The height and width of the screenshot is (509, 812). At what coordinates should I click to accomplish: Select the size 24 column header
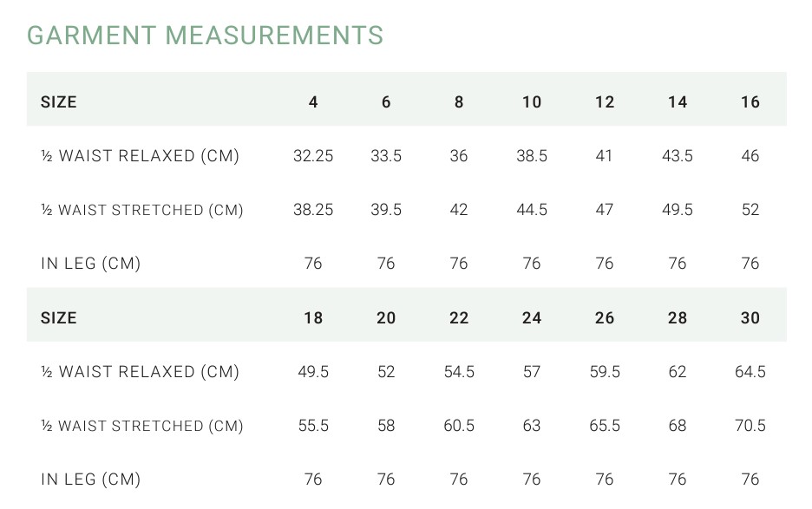(532, 318)
